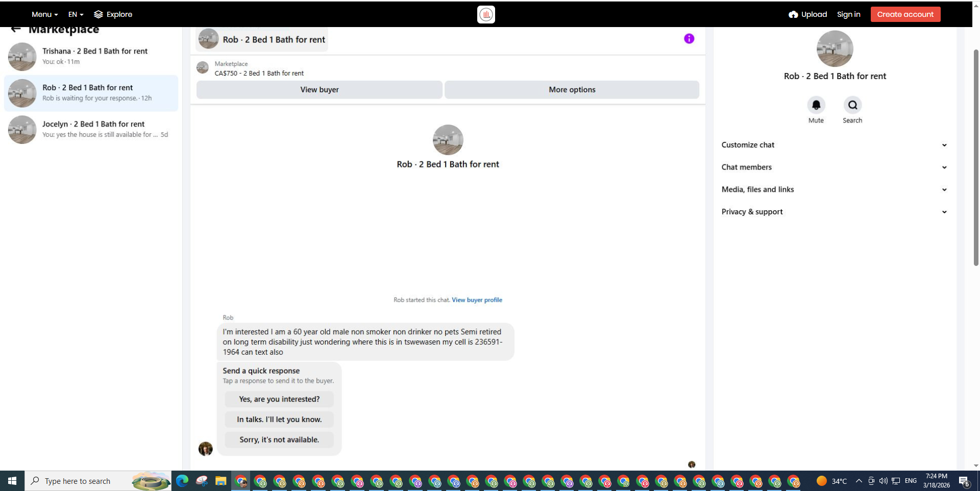
Task: Open the Windows Start button
Action: point(12,481)
